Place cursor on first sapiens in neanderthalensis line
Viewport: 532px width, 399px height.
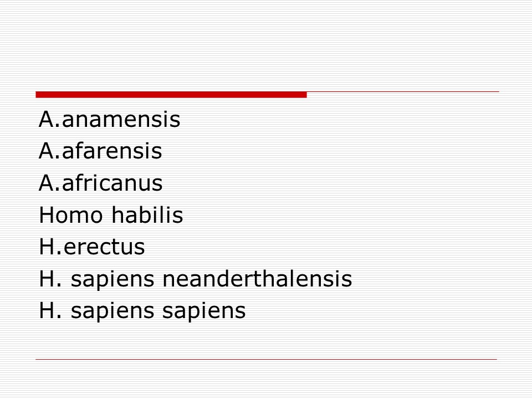(x=114, y=280)
